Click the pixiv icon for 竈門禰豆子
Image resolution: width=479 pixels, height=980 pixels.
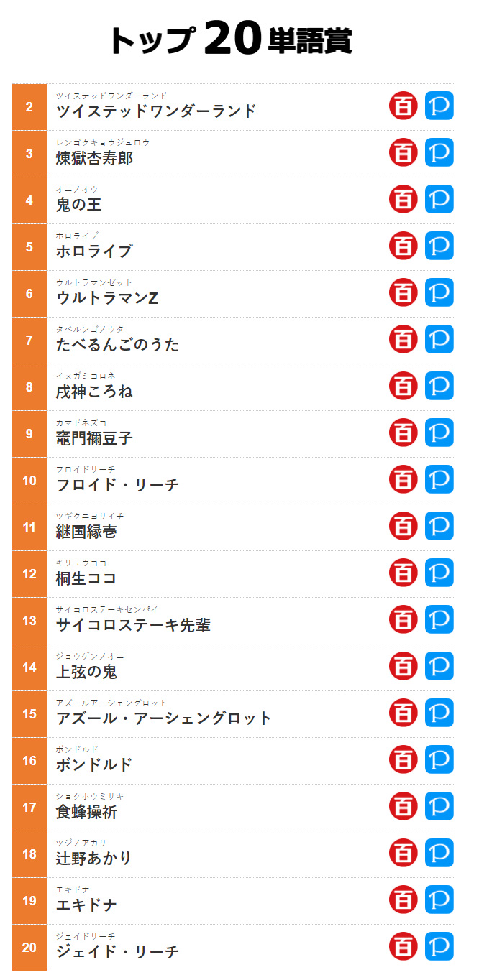439,433
